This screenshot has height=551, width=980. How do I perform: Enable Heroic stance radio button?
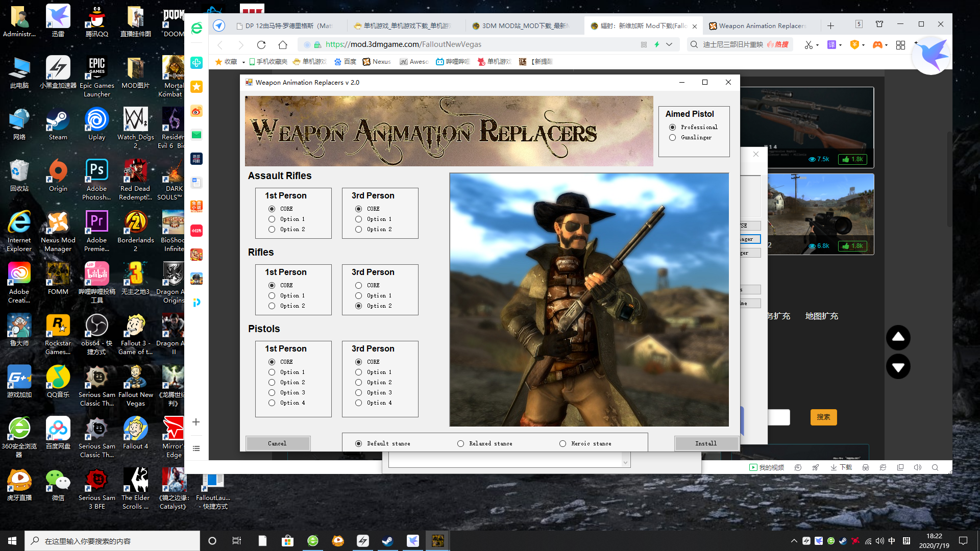click(562, 444)
